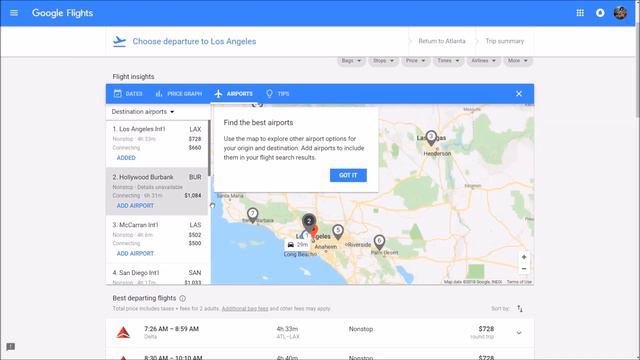This screenshot has width=640, height=360.
Task: Click map pin number 2
Action: tap(309, 222)
